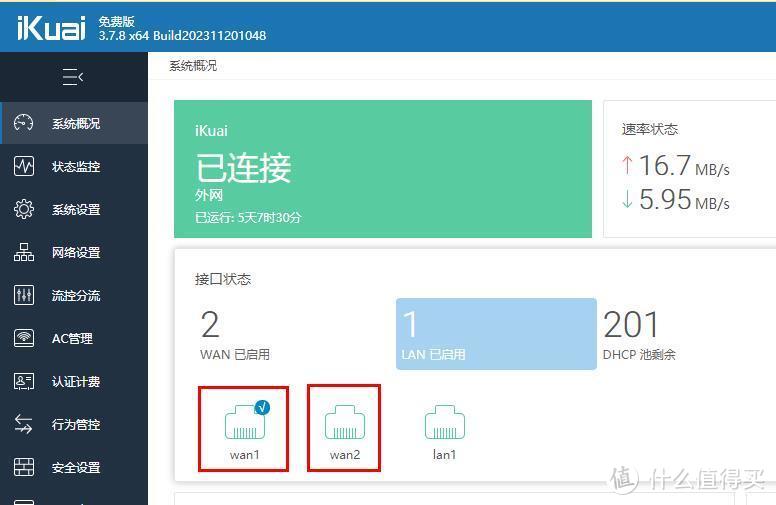Viewport: 776px width, 505px height.
Task: Click the wan1 label text
Action: [244, 454]
